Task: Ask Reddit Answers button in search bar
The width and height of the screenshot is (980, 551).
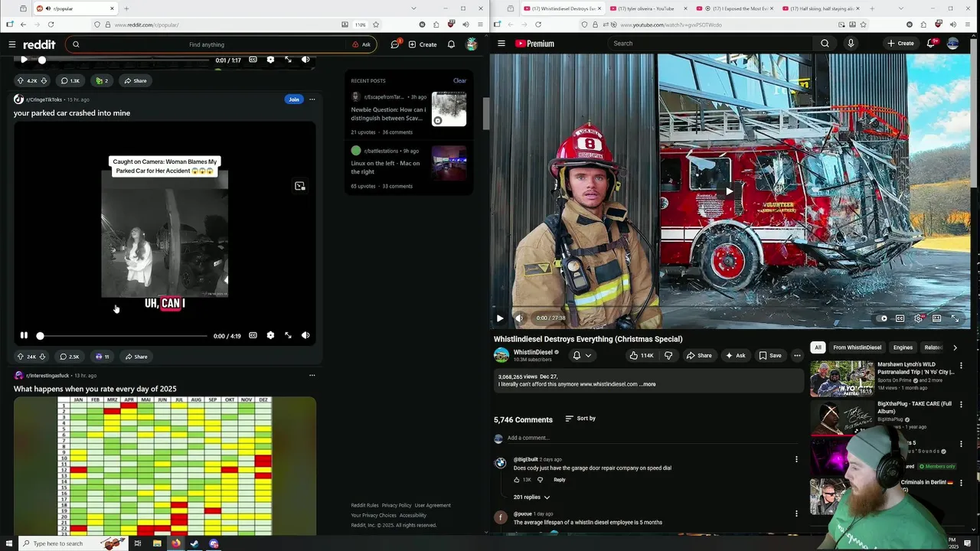Action: click(x=361, y=44)
